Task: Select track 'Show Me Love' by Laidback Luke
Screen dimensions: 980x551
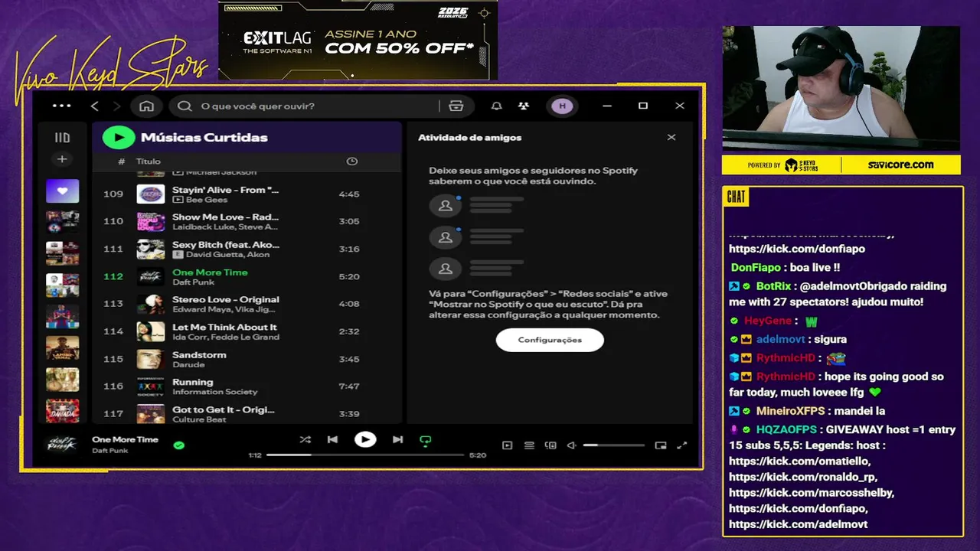Action: pyautogui.click(x=247, y=221)
